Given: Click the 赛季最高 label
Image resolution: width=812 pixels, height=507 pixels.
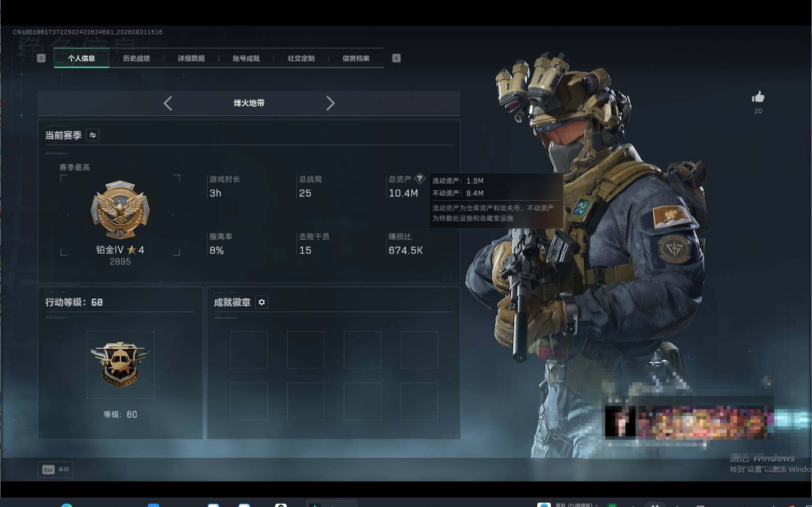Looking at the screenshot, I should 74,167.
